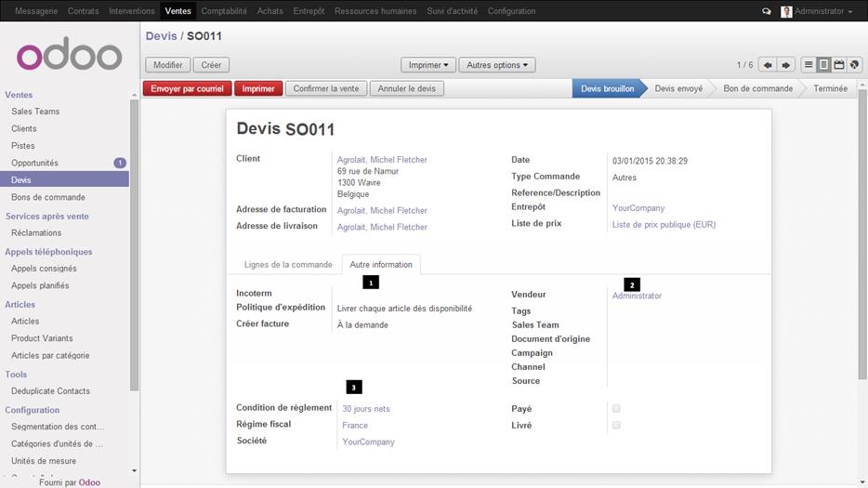The height and width of the screenshot is (488, 868).
Task: Click Annuler le devis button
Action: pyautogui.click(x=407, y=88)
